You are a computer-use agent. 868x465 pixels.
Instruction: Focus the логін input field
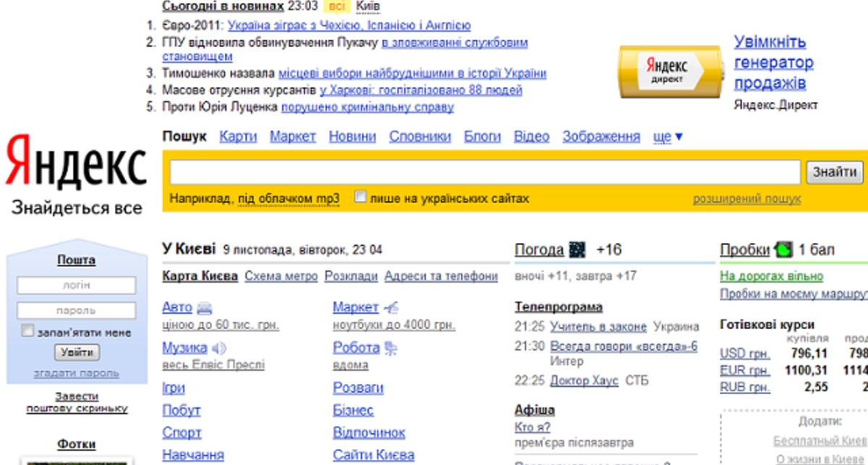(76, 286)
